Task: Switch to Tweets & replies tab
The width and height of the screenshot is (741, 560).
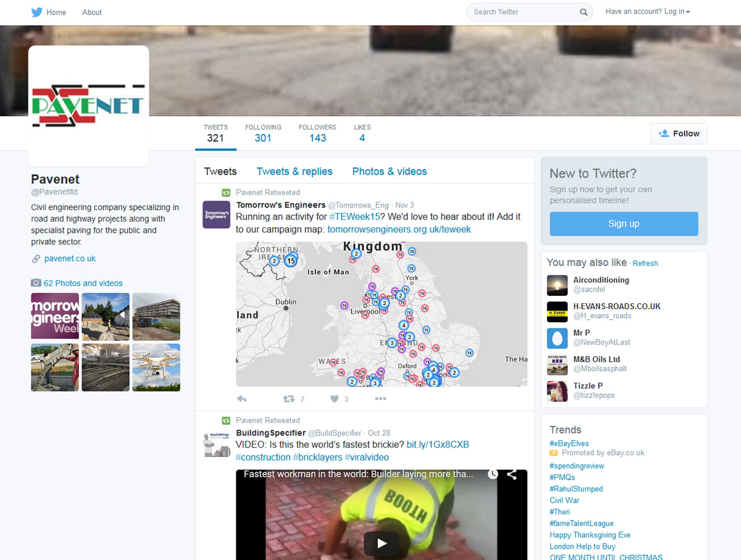Action: [x=295, y=172]
